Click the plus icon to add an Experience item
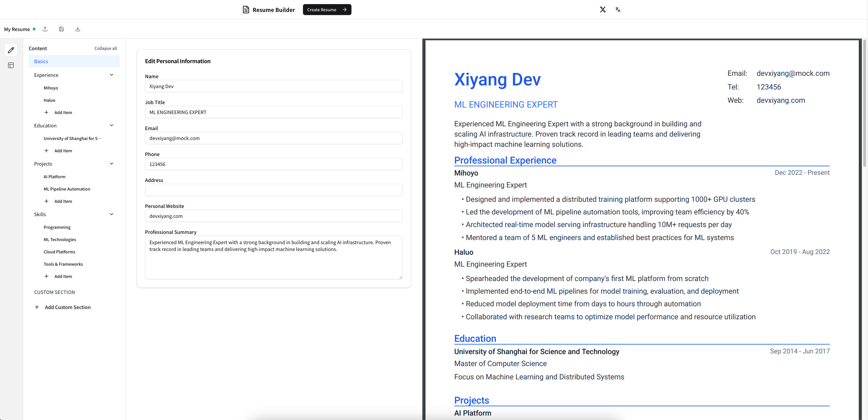Screen dimensions: 868x420 click(47, 112)
